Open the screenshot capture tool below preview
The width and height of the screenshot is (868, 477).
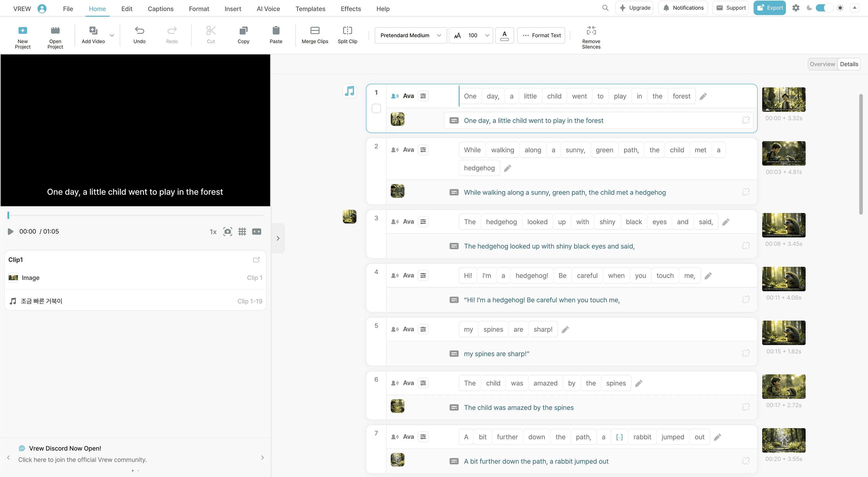click(228, 232)
